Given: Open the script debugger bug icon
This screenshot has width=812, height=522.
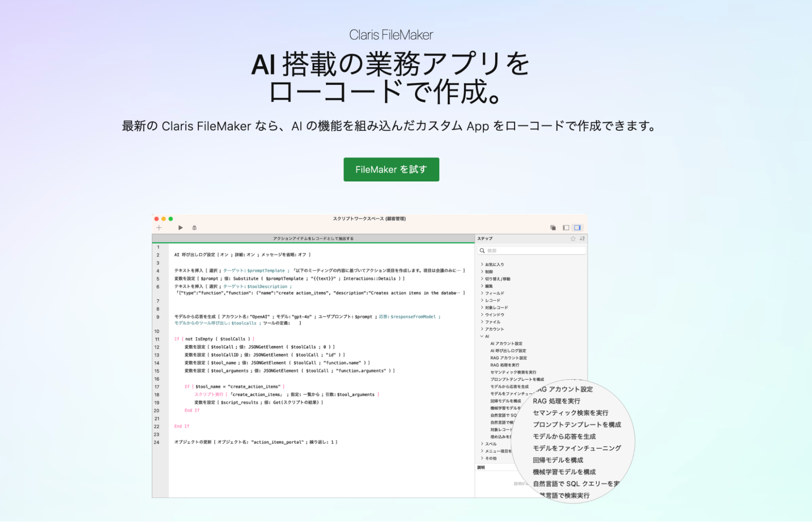Looking at the screenshot, I should pyautogui.click(x=195, y=228).
